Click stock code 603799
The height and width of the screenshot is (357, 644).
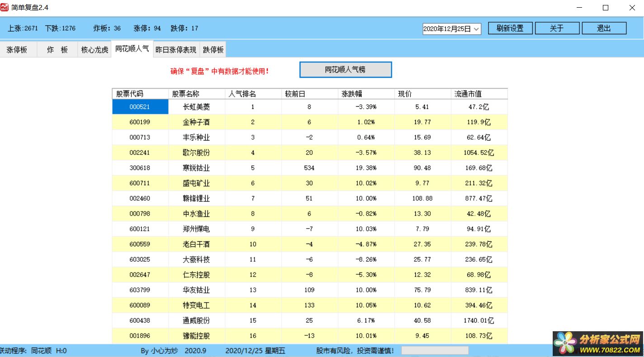140,290
